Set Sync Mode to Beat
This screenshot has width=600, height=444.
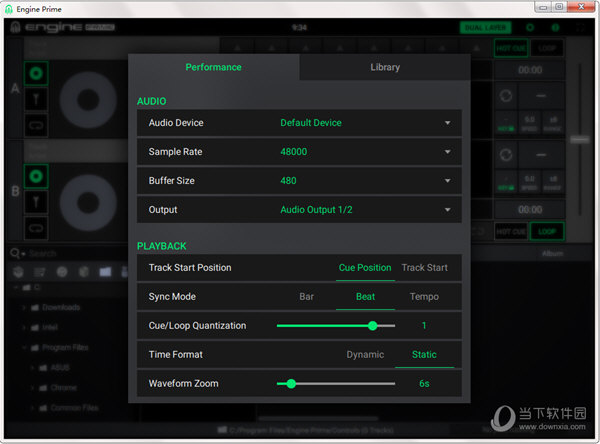(x=365, y=297)
